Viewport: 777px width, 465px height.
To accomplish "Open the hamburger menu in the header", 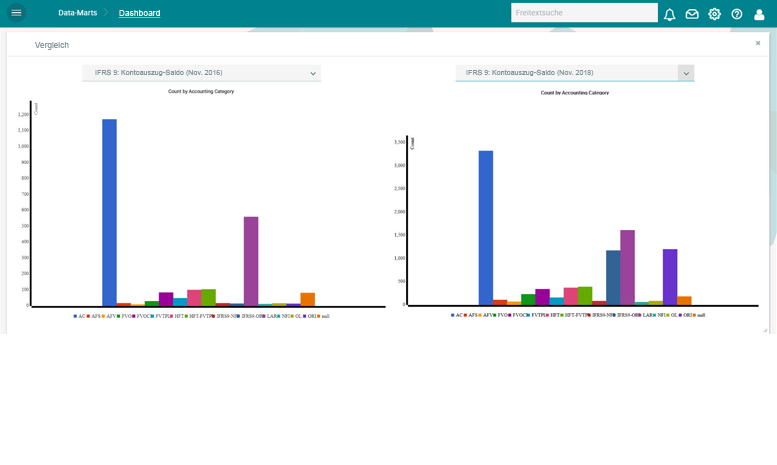I will (x=16, y=13).
